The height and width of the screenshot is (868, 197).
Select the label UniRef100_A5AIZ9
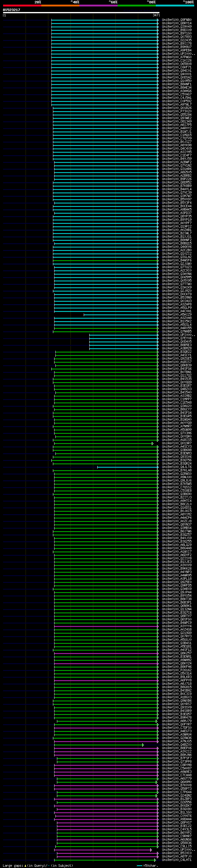point(177,314)
